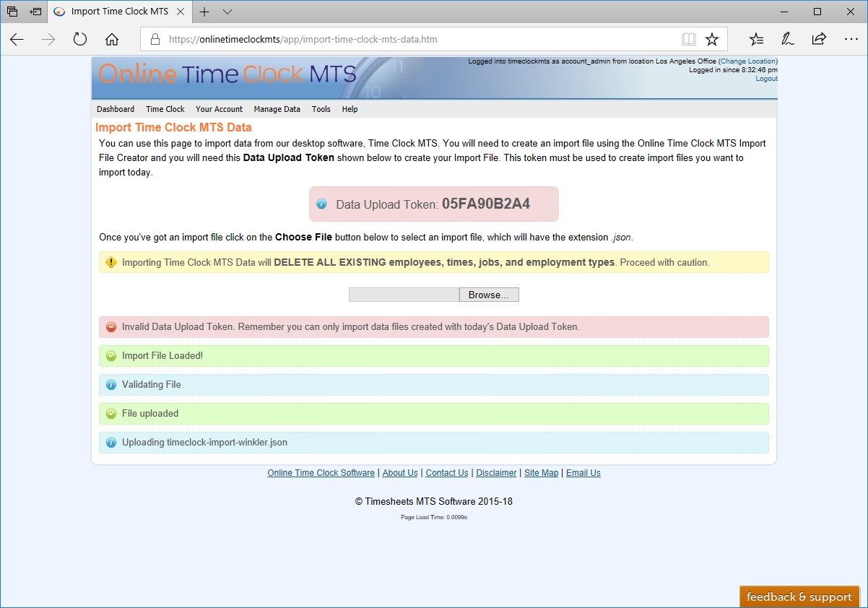
Task: Click the green check beside Import File Loaded
Action: click(110, 356)
